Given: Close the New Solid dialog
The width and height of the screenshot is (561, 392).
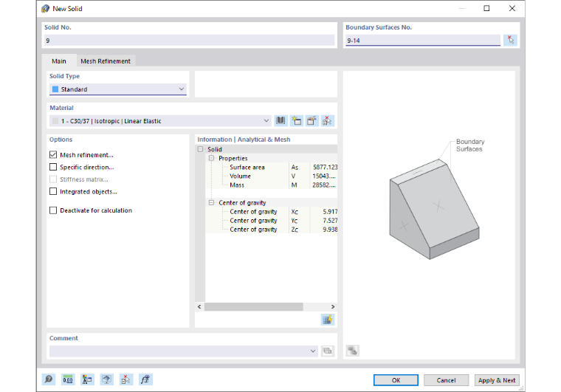Looking at the screenshot, I should pyautogui.click(x=512, y=8).
